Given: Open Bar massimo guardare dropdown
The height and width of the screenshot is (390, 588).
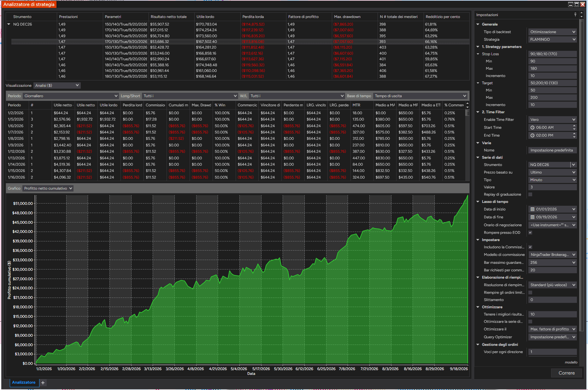Looking at the screenshot, I should pyautogui.click(x=553, y=263).
